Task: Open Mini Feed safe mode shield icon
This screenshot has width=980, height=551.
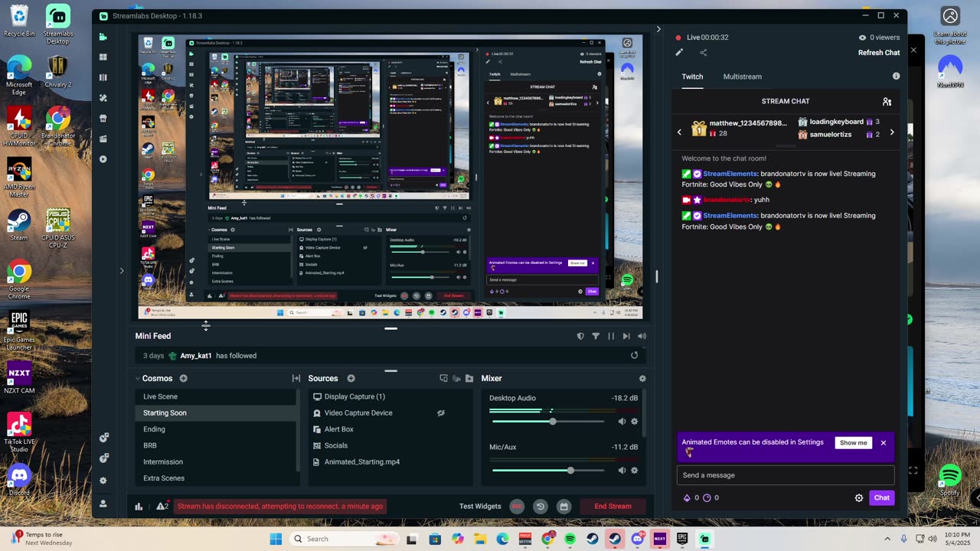Action: coord(580,336)
